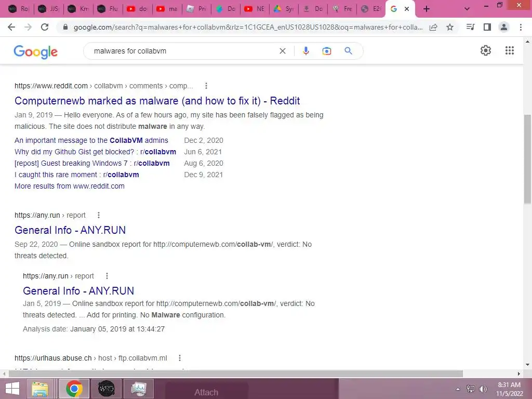
Task: Switch to the 'Ro' browser tab
Action: (19, 9)
